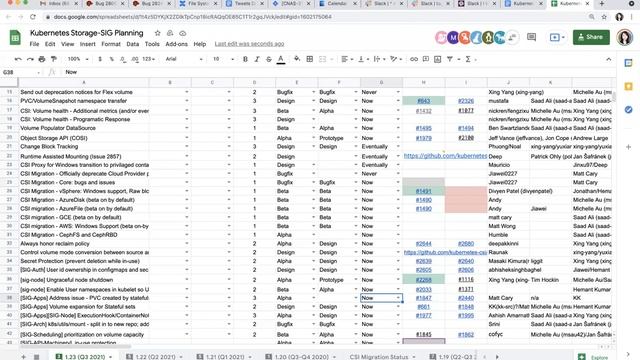The height and width of the screenshot is (360, 640).
Task: Click the green Share button
Action: click(x=591, y=37)
